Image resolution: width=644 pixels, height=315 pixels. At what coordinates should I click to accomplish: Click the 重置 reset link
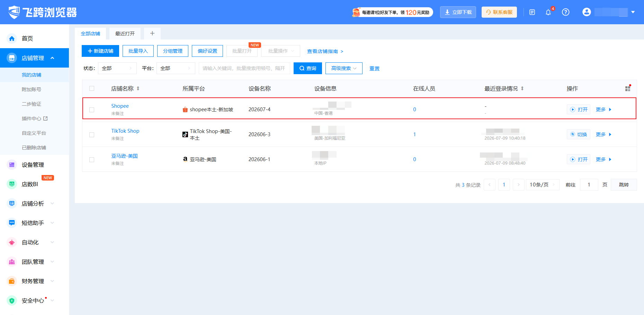click(374, 69)
